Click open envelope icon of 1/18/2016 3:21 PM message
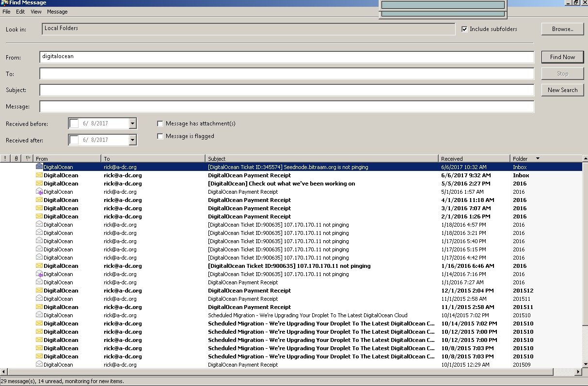Screen dimensions: 588x386 pos(39,233)
